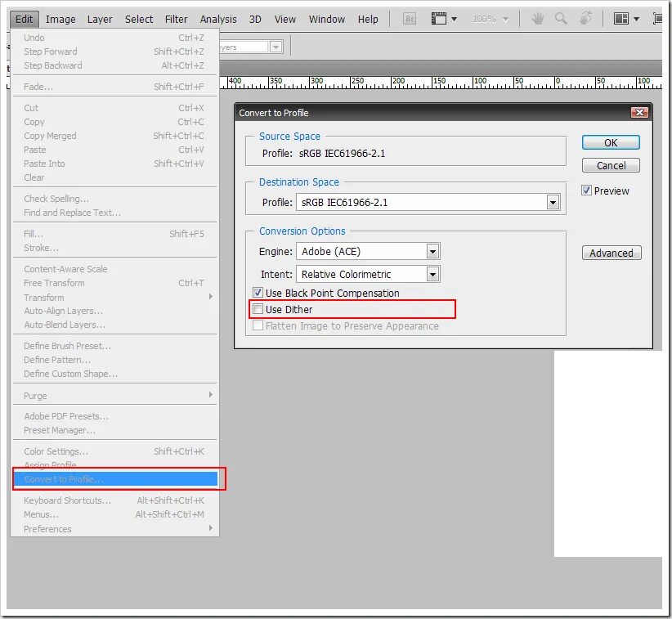672x619 pixels.
Task: Choose Content-Aware Scale menu entry
Action: [115, 269]
